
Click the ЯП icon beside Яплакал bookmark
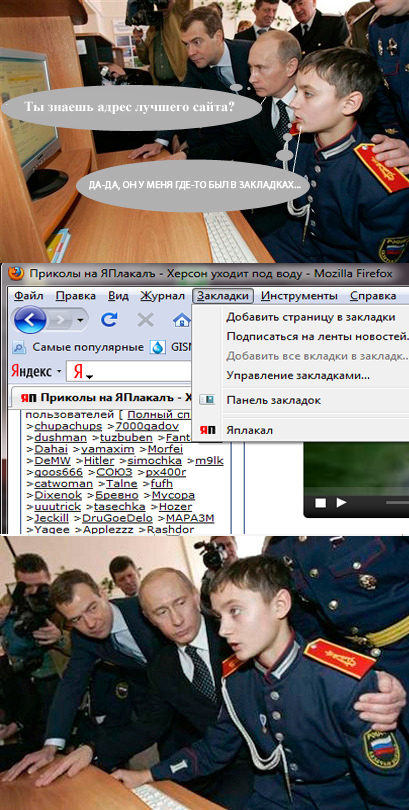pyautogui.click(x=208, y=430)
